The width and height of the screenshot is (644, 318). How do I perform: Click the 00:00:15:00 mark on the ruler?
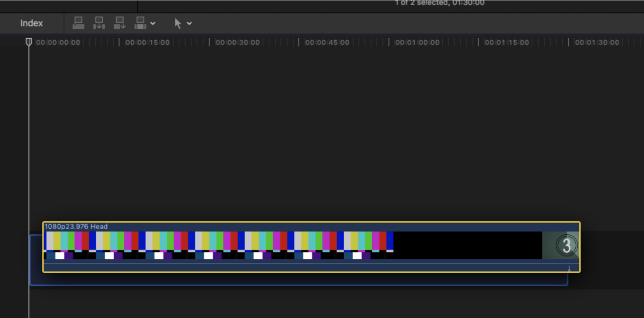(147, 42)
